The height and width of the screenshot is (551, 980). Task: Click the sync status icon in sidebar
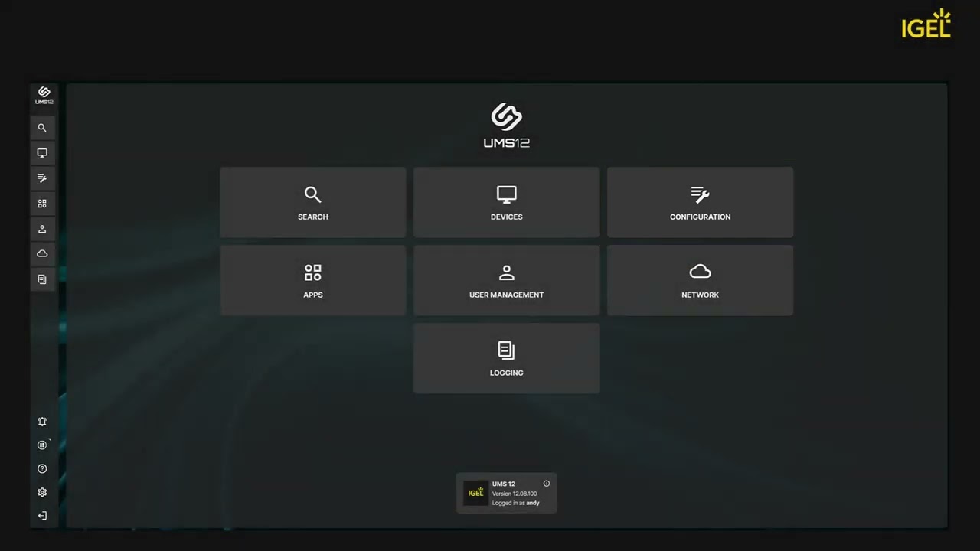coord(42,445)
